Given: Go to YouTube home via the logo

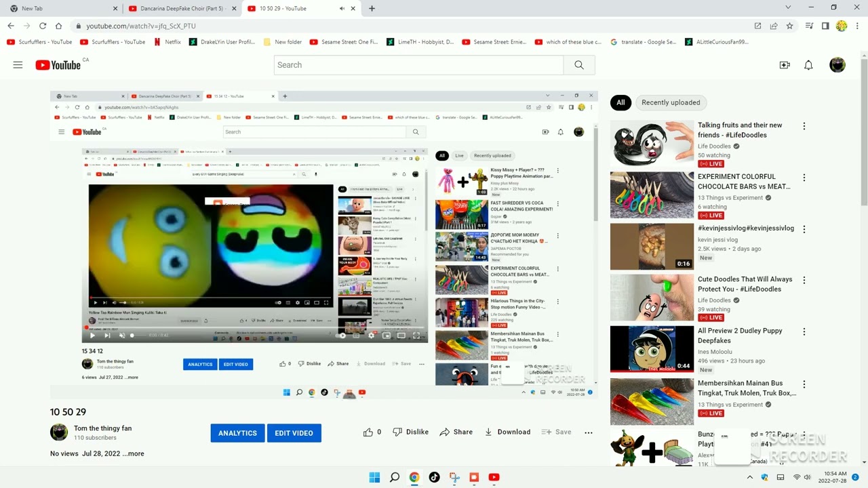Looking at the screenshot, I should point(58,65).
